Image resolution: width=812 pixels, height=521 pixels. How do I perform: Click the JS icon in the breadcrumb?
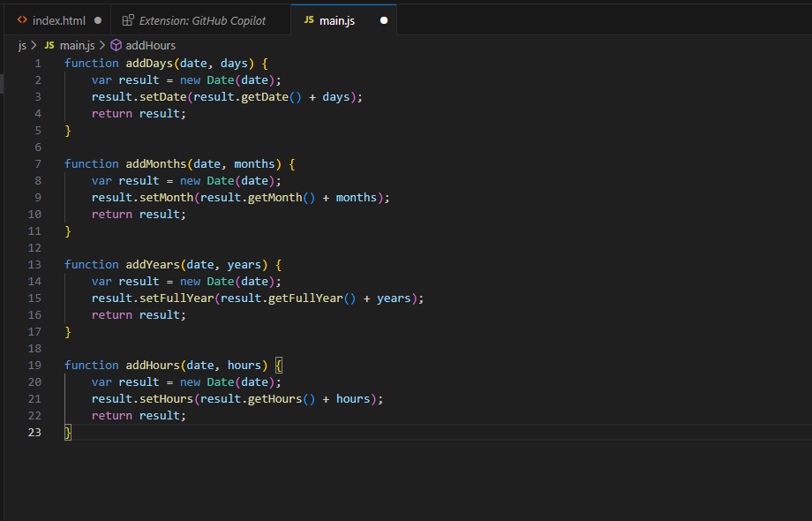(x=49, y=45)
